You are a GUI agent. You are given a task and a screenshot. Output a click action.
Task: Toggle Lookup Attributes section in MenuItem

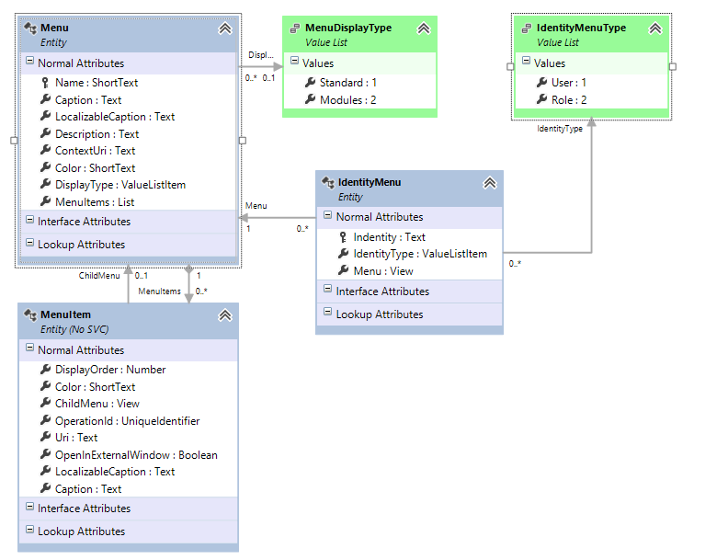coord(29,530)
